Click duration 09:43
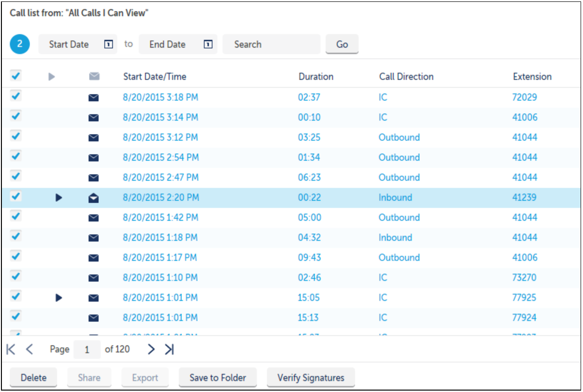Viewport: 583px width, 392px height. tap(309, 258)
